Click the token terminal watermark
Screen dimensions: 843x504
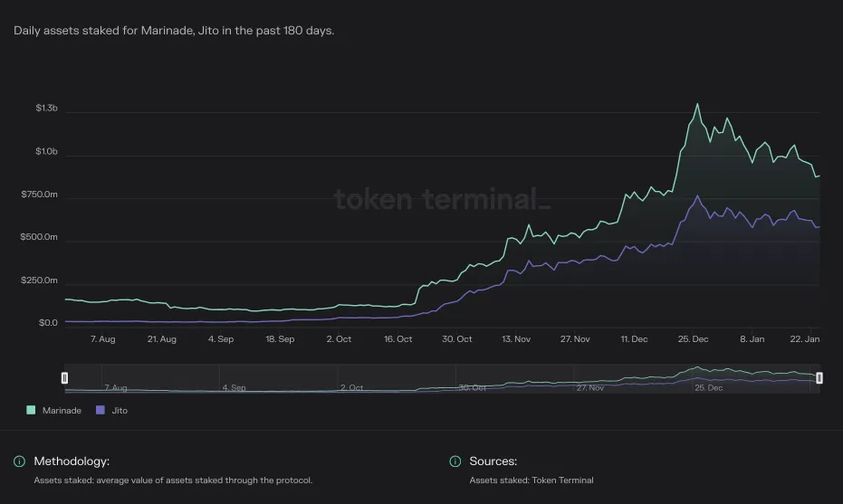coord(442,199)
